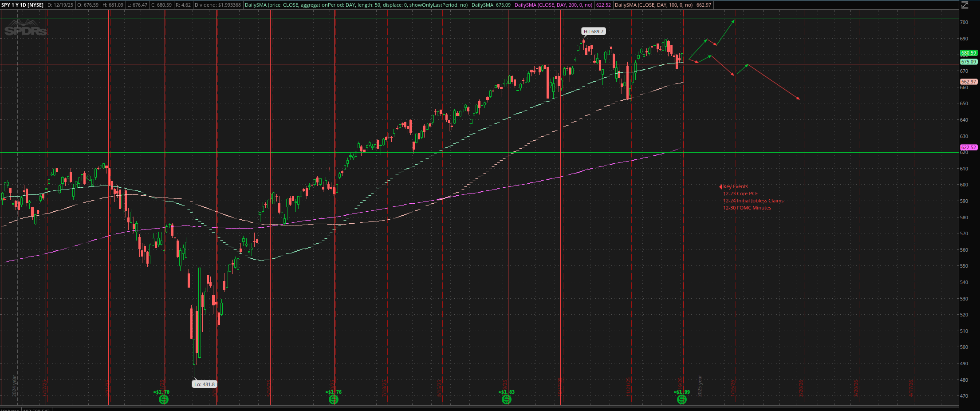This screenshot has width=980, height=411.
Task: Open the SPY symbol header dropdown
Action: click(x=6, y=5)
